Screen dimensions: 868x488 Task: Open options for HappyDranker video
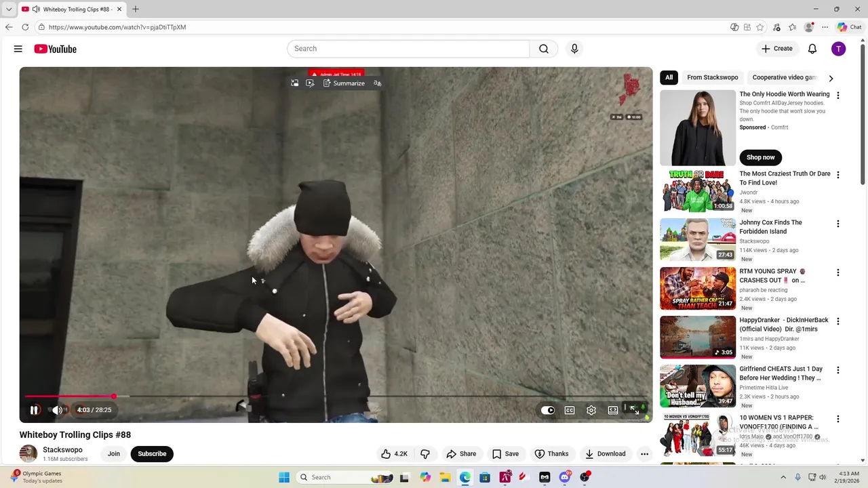(837, 321)
